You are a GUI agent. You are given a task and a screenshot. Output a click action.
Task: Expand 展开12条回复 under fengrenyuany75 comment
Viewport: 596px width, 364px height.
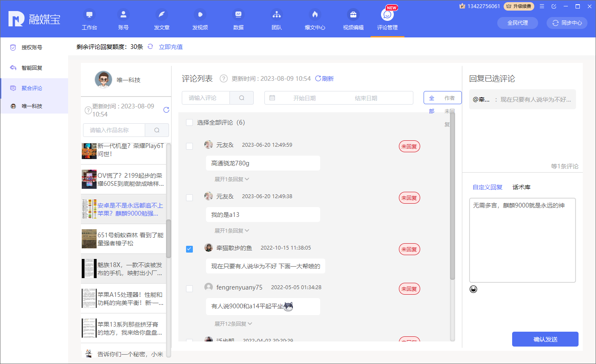(233, 324)
